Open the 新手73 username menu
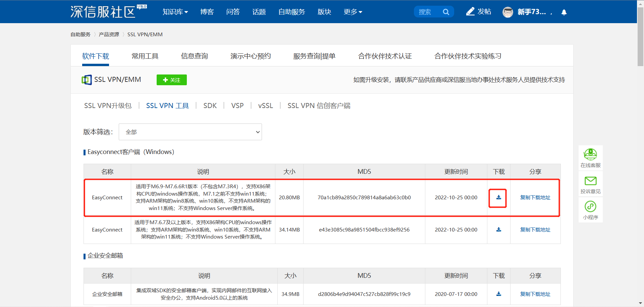644x307 pixels. pos(535,12)
